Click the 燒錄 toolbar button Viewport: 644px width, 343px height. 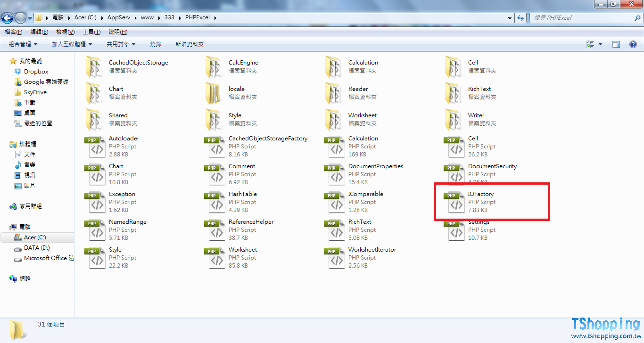[x=156, y=44]
